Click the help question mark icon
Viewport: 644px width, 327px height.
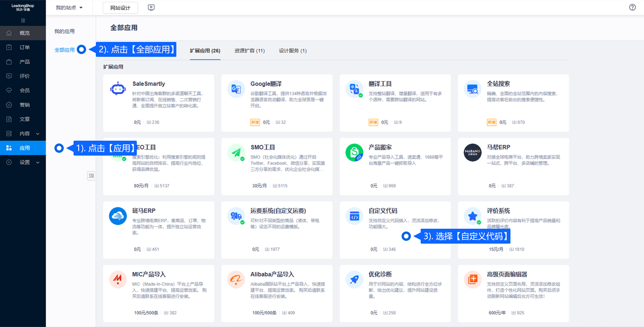point(632,7)
